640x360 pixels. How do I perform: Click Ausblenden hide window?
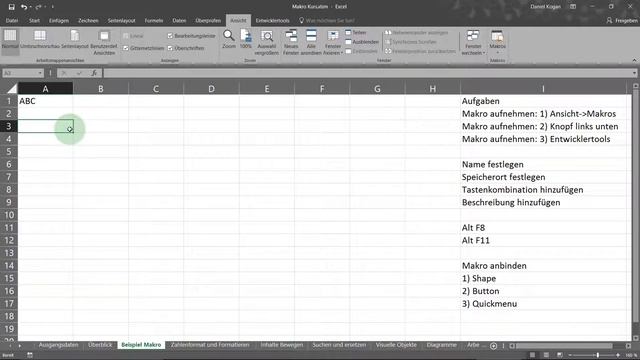click(362, 42)
